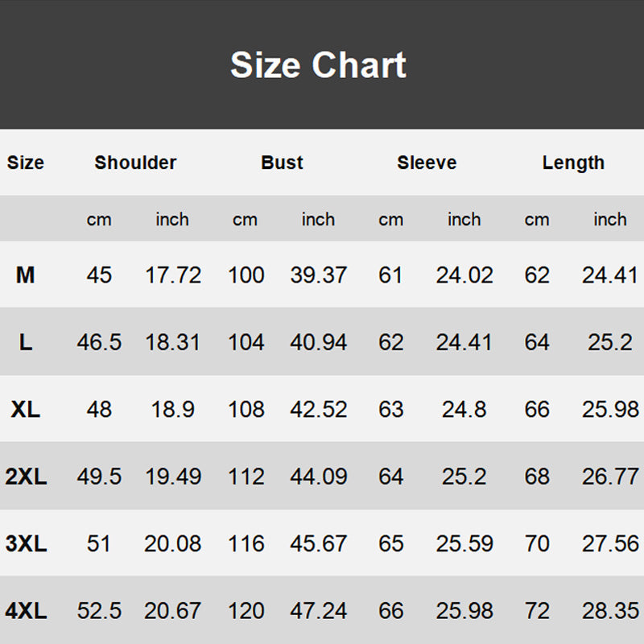Click the 42.52 bust inch value

click(319, 409)
